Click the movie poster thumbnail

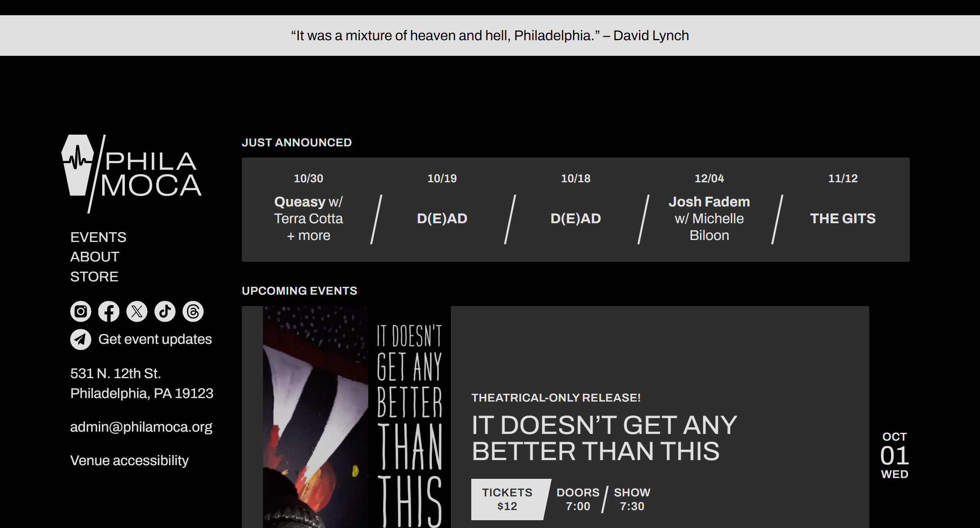[357, 417]
